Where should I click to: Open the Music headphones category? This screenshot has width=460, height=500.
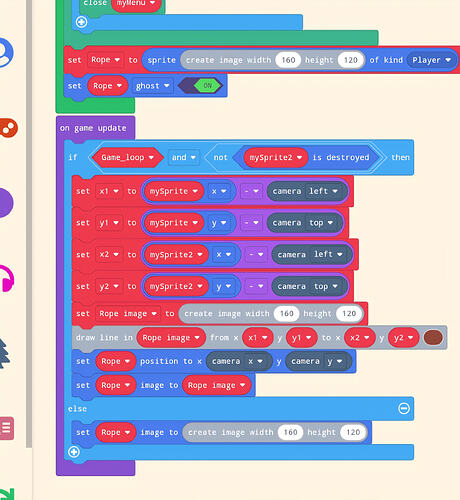(x=6, y=279)
